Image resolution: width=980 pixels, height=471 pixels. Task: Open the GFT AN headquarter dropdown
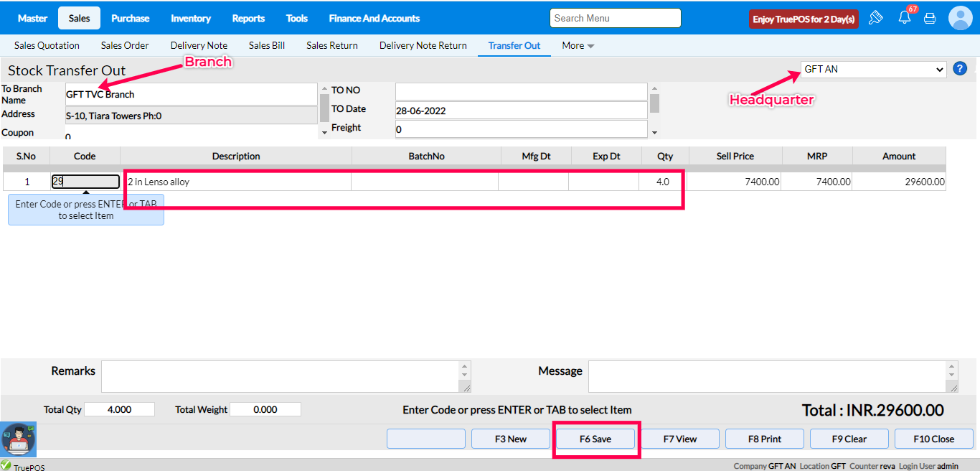tap(874, 70)
